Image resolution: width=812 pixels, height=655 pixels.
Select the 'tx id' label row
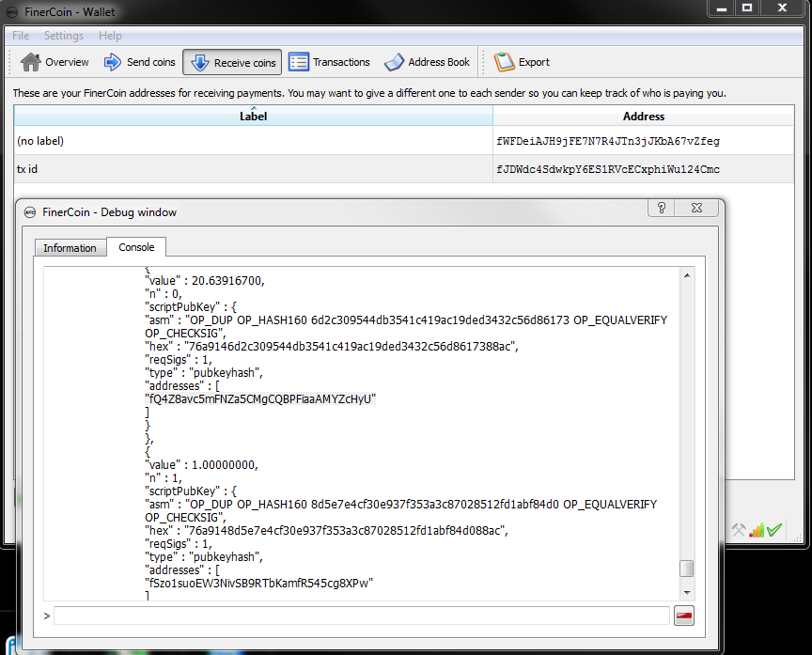[x=404, y=169]
